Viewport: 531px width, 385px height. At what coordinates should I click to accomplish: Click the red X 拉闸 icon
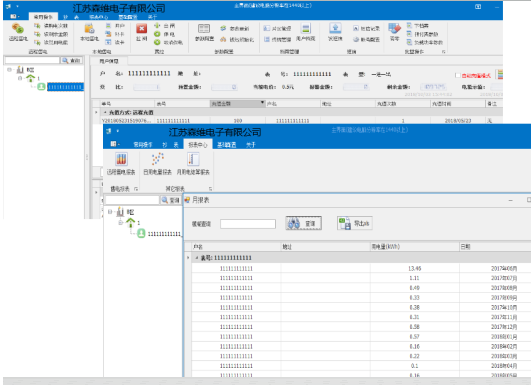click(x=142, y=28)
